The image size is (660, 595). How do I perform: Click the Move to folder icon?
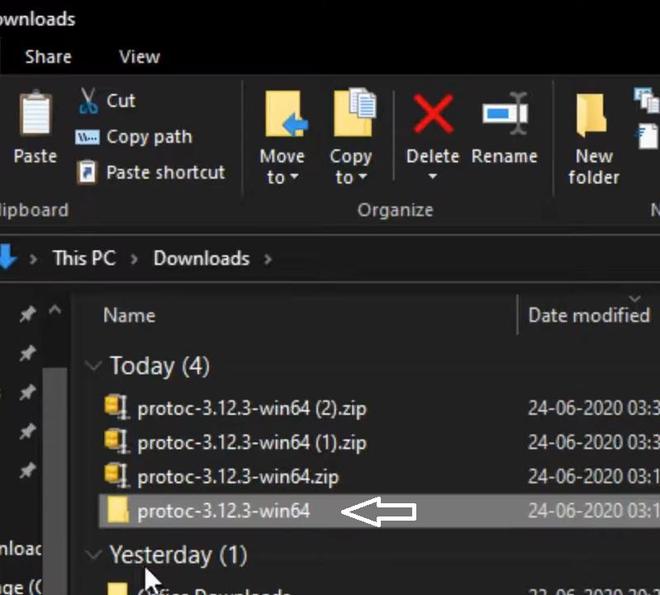click(x=286, y=114)
